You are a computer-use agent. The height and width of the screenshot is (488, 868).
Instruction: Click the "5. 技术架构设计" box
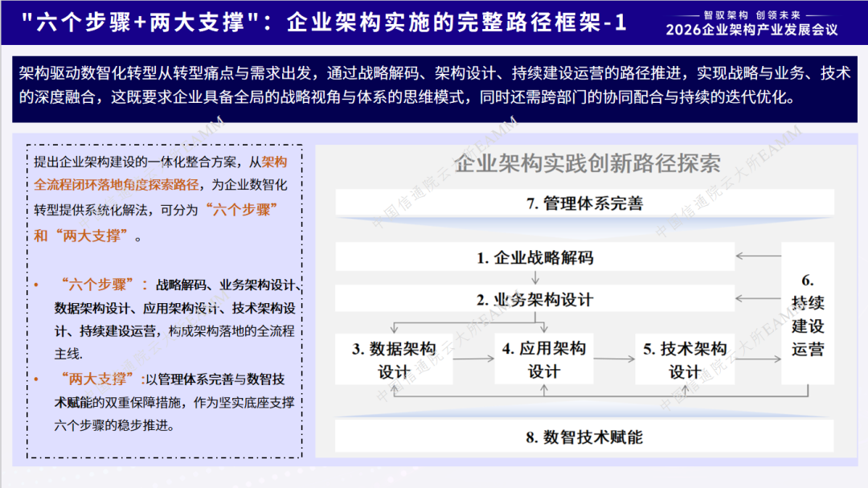(x=685, y=359)
